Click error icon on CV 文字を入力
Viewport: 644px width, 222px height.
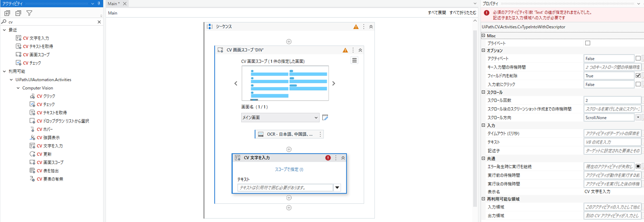(328, 158)
